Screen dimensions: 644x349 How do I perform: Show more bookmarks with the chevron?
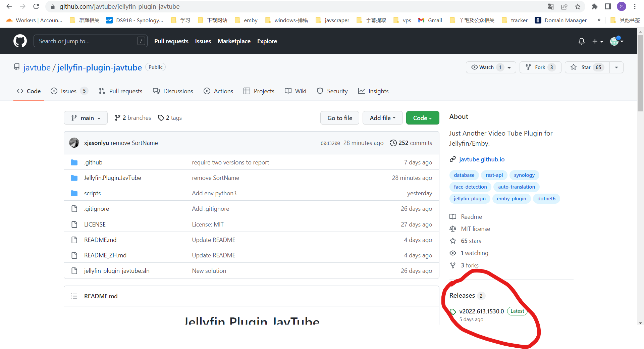(599, 20)
